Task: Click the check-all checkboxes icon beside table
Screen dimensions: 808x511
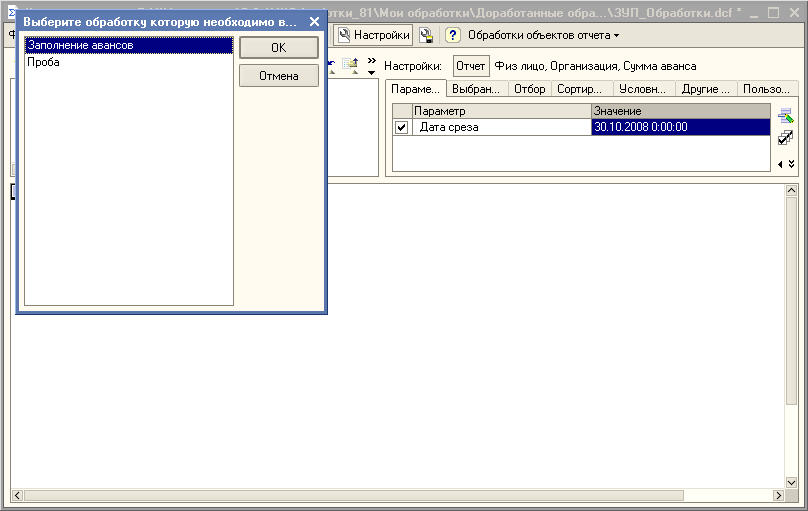Action: 786,138
